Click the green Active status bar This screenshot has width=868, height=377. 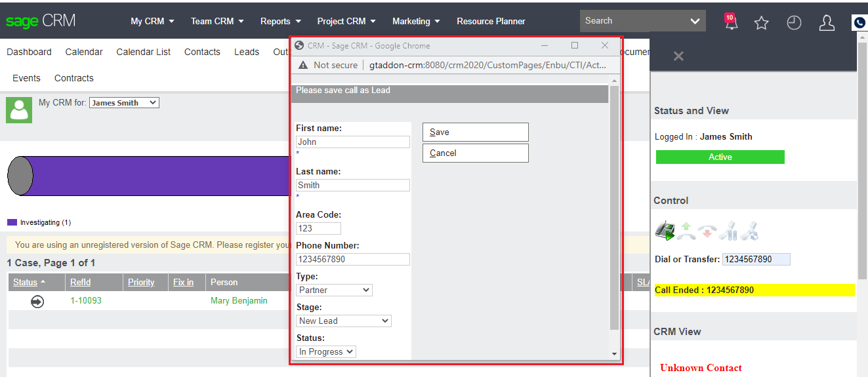tap(720, 157)
